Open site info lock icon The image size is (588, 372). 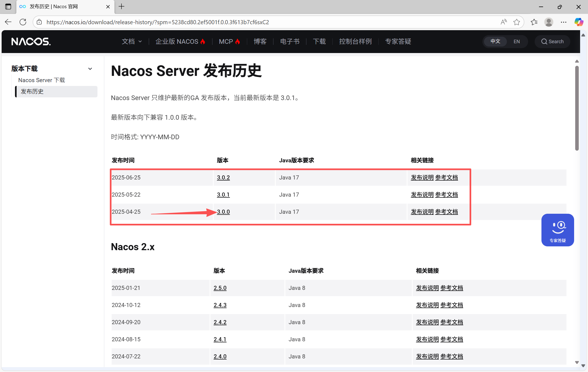point(39,22)
